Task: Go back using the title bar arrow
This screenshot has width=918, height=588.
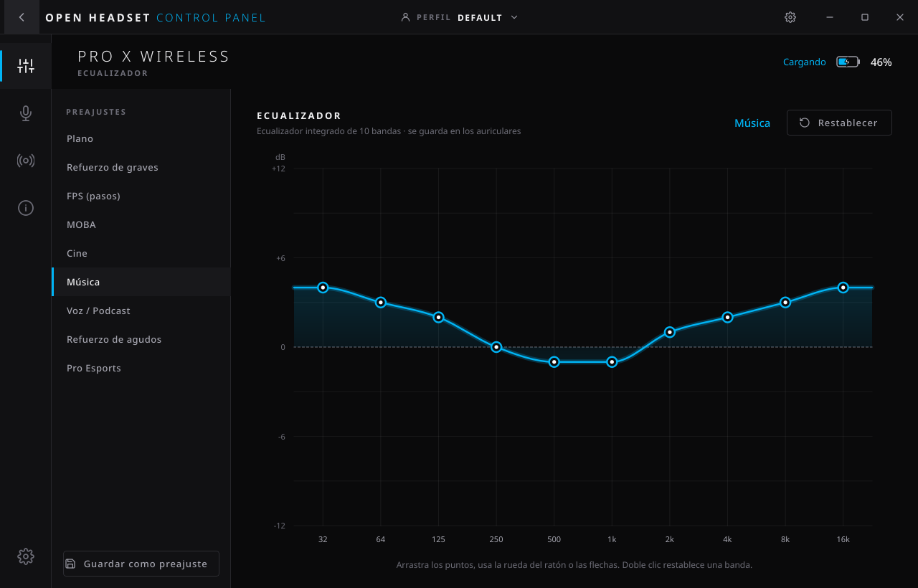Action: point(22,17)
